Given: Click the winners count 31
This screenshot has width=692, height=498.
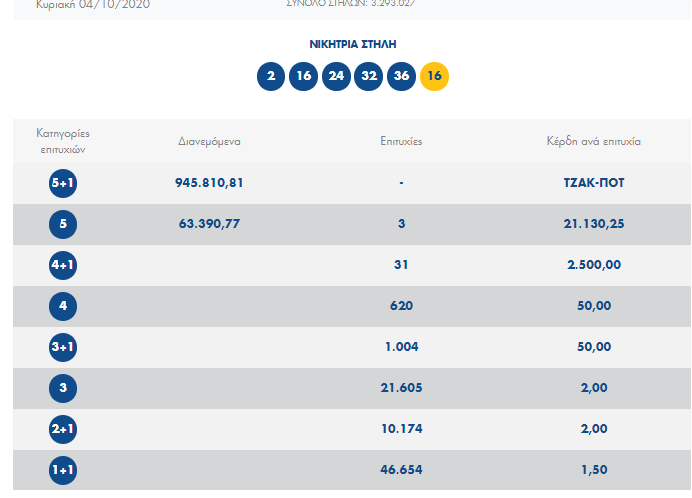Looking at the screenshot, I should click(401, 265).
